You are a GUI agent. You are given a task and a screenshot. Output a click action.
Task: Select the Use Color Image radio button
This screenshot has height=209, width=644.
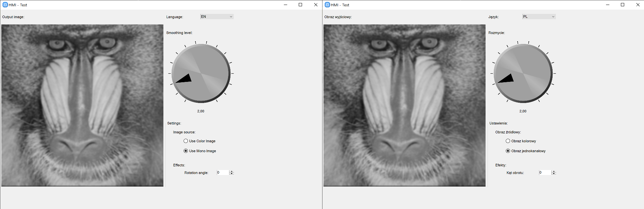pos(186,141)
